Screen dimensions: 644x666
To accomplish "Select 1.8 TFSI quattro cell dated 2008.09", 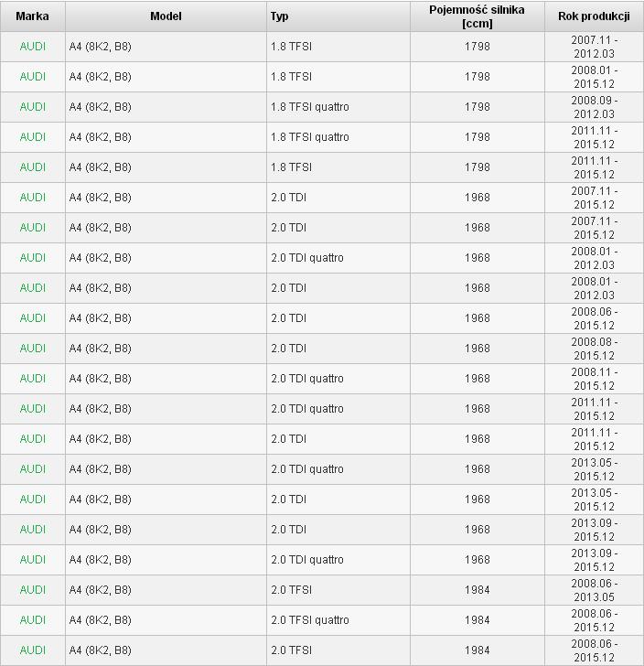I will (338, 107).
